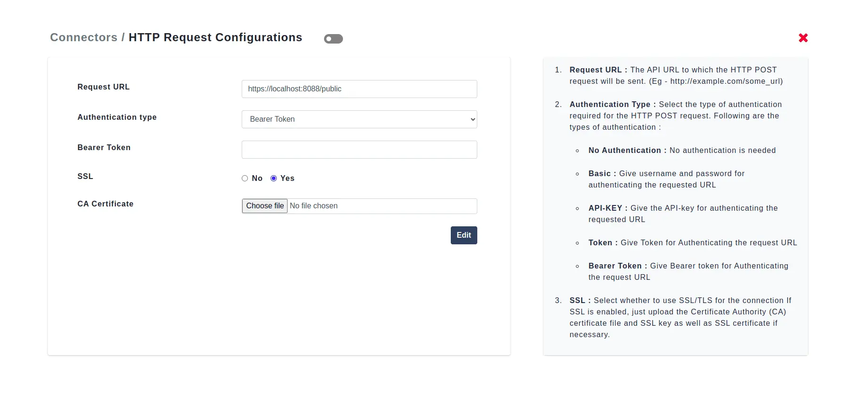868x402 pixels.
Task: Go to Connectors breadcrumb link
Action: tap(84, 37)
